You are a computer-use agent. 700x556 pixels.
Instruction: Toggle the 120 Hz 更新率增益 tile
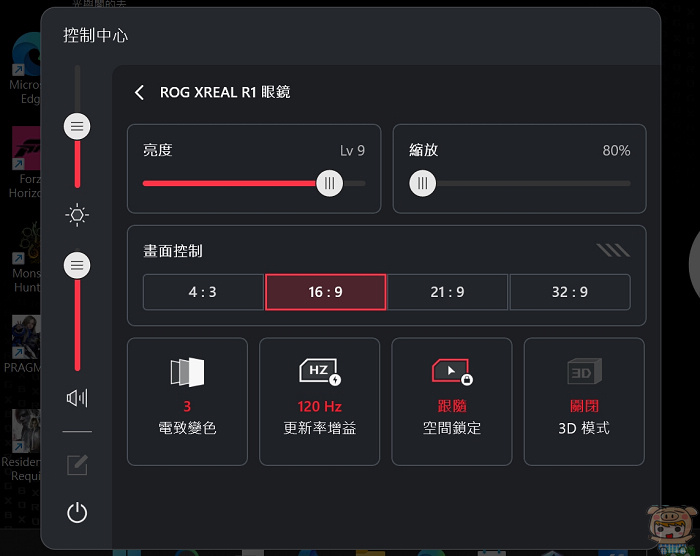320,401
